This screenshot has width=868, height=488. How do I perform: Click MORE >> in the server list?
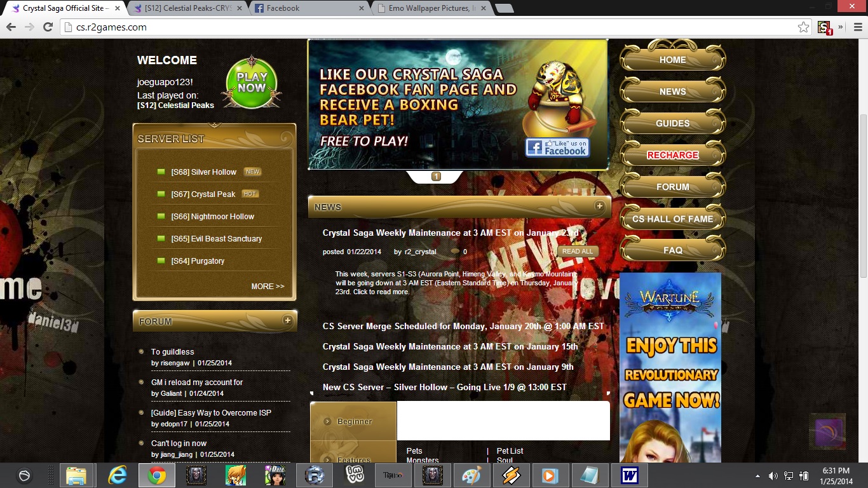pos(268,287)
